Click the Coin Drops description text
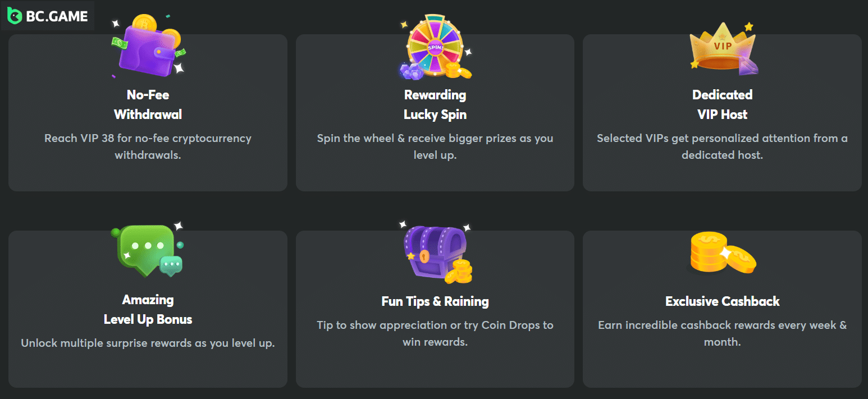The width and height of the screenshot is (868, 399). (x=435, y=333)
